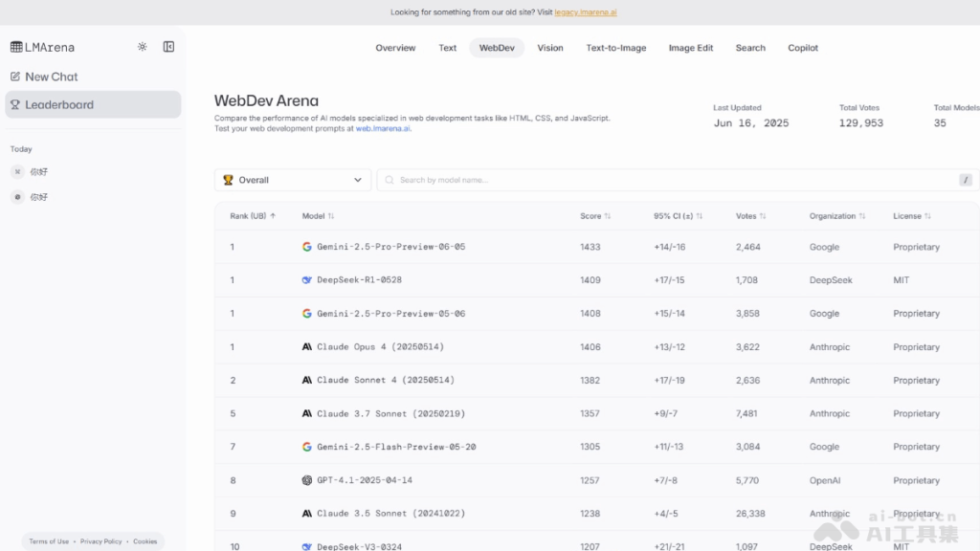Toggle the light/dark theme sun icon
Screen dimensions: 980x551
143,47
